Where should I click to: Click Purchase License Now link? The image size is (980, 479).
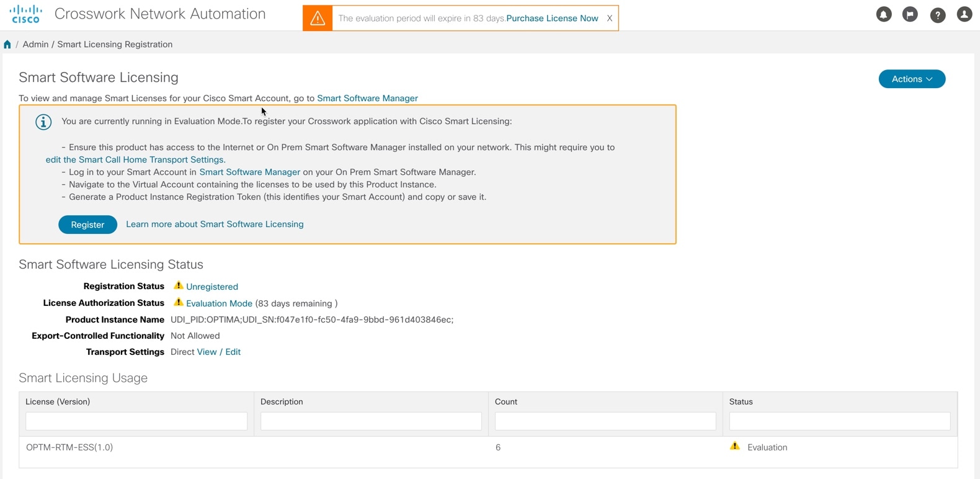(x=552, y=19)
